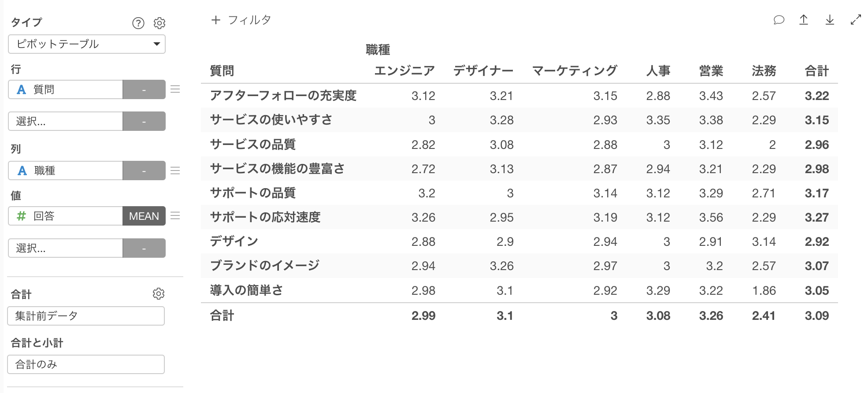Click the エンジニア column header

pos(404,71)
